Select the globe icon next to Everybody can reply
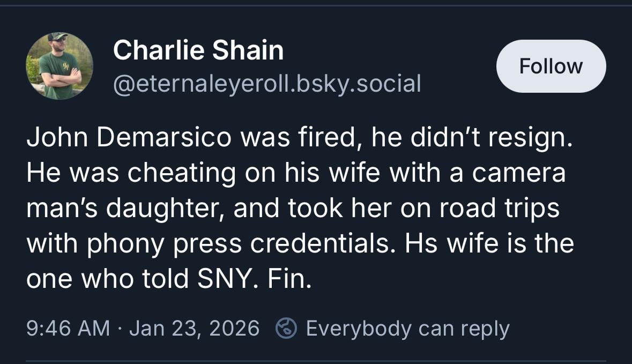 tap(284, 328)
